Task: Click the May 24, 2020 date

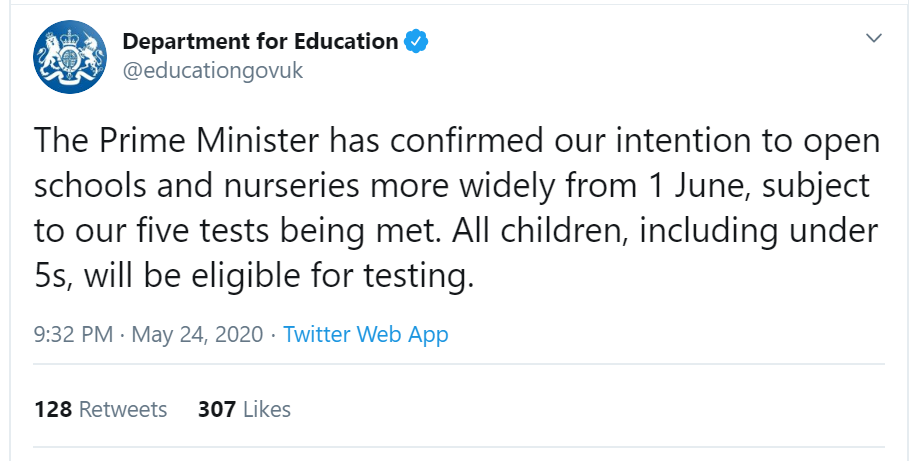Action: point(197,334)
